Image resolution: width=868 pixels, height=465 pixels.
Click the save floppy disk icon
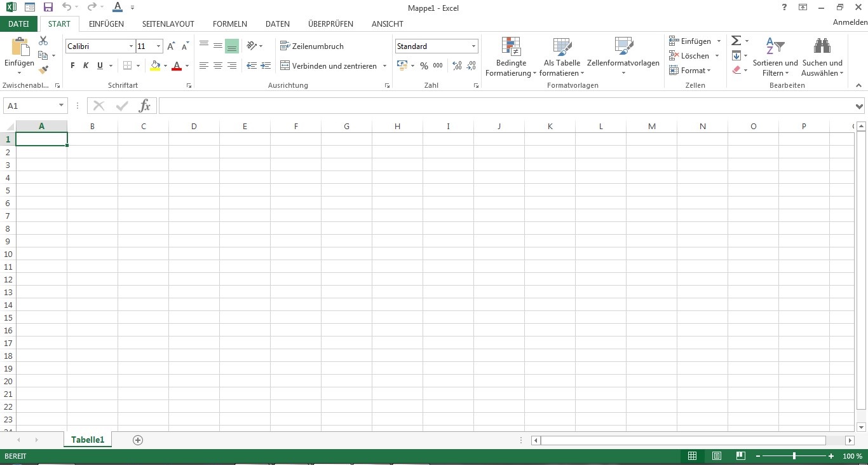coord(48,8)
